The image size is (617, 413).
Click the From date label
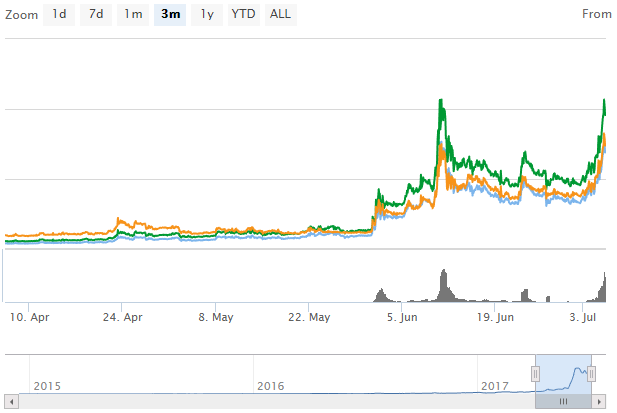(x=597, y=14)
